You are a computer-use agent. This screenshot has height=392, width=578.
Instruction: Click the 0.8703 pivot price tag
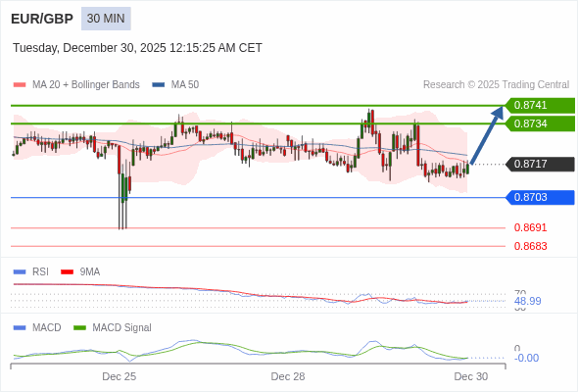[540, 197]
